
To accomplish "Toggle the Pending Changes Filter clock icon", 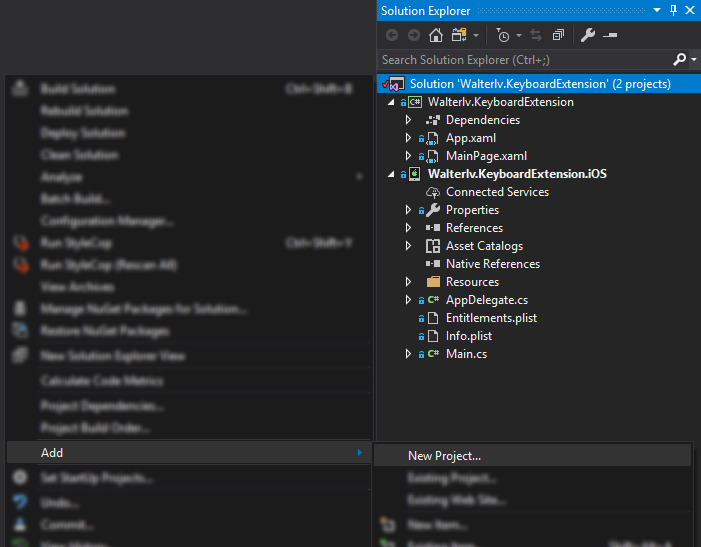I will click(x=503, y=35).
